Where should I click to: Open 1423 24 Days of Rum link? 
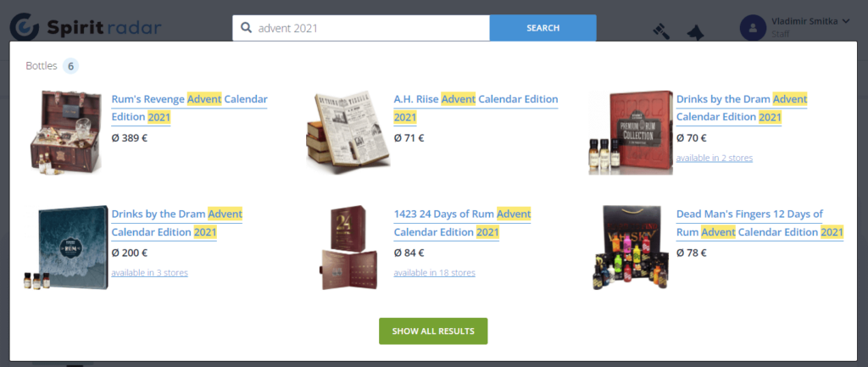click(462, 223)
